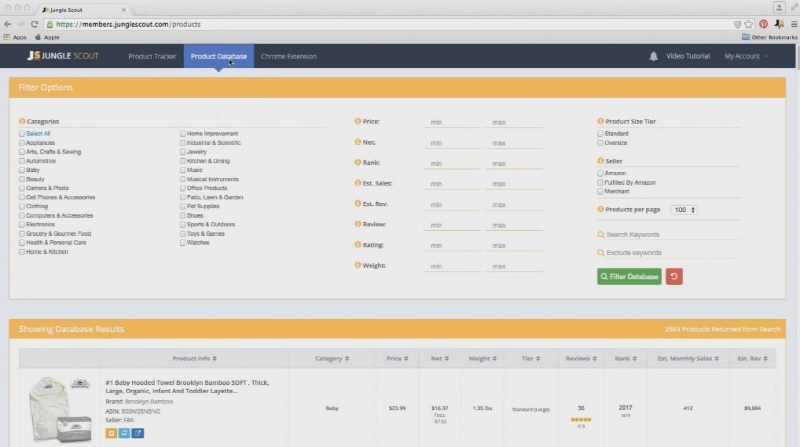Click the Weight info icon
The width and height of the screenshot is (800, 447).
pos(358,265)
